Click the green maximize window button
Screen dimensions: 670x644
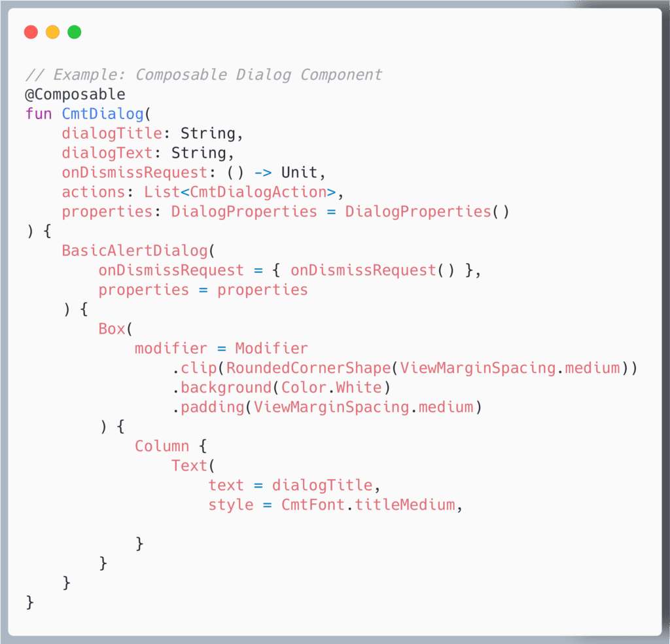[75, 32]
